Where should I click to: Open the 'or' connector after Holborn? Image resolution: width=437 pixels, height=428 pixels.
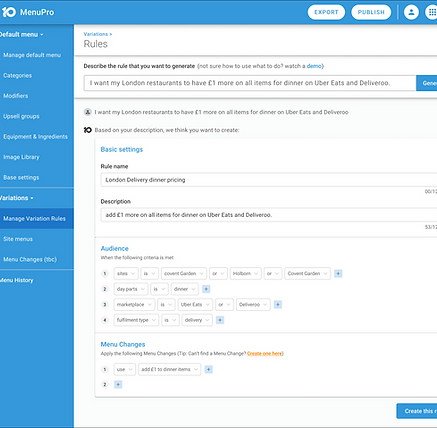(x=273, y=274)
